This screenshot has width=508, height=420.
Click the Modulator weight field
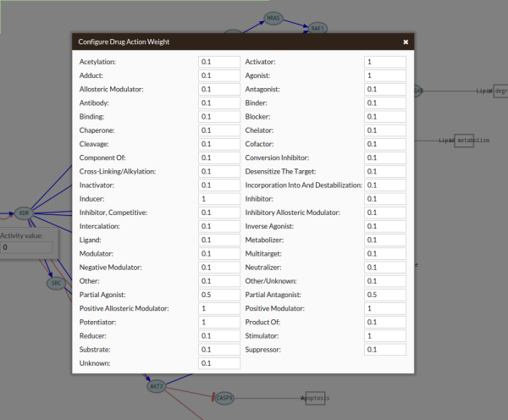(x=219, y=254)
